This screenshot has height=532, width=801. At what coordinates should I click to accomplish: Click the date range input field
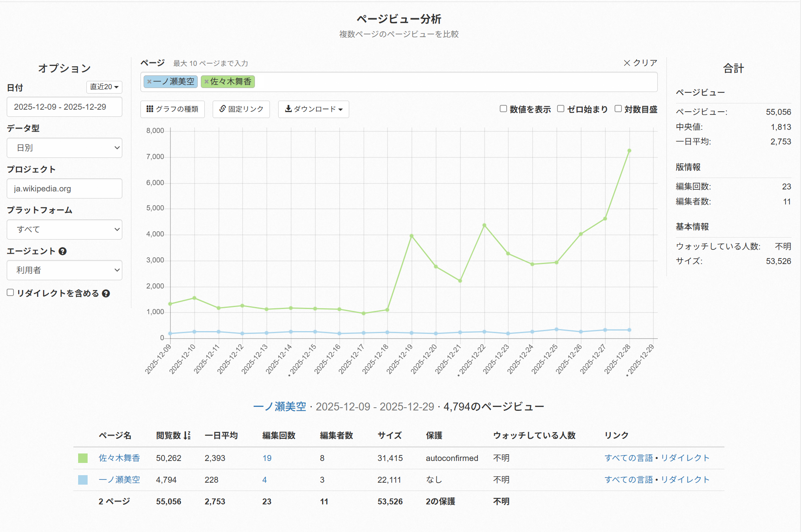pyautogui.click(x=64, y=107)
